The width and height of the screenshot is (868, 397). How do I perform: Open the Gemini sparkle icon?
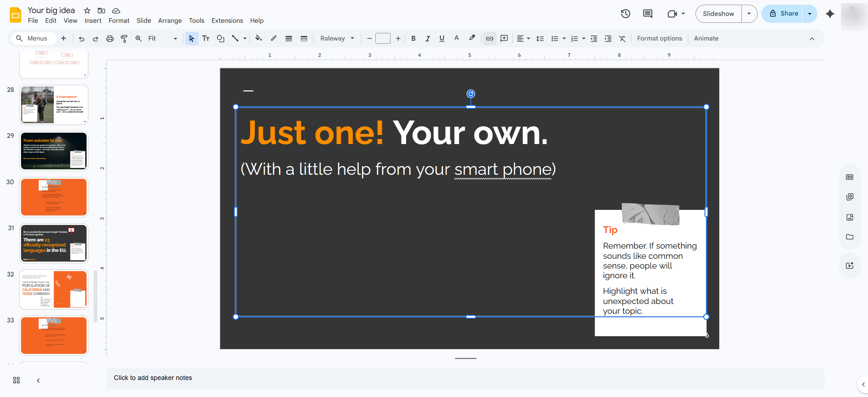(830, 14)
